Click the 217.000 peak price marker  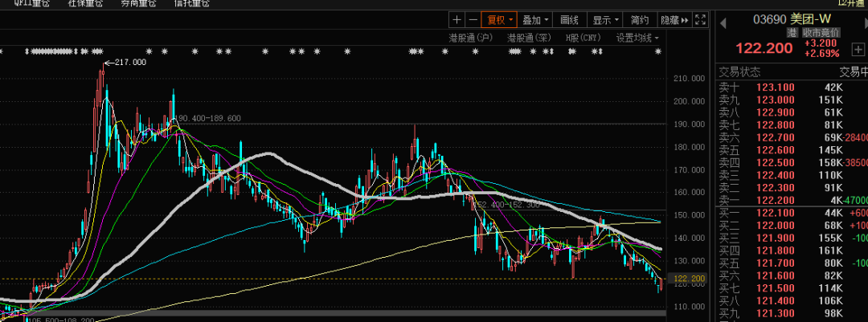(x=130, y=62)
